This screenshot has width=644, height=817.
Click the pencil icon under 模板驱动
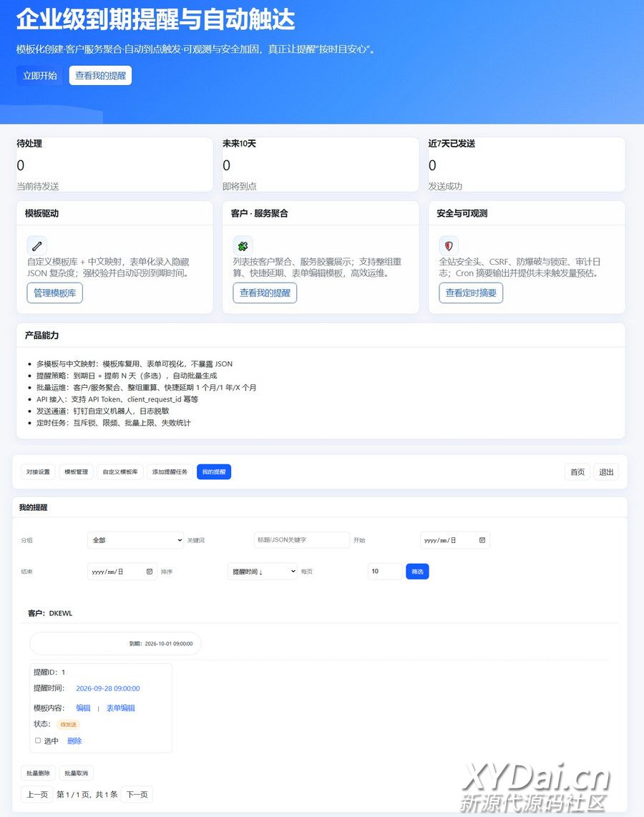click(x=37, y=245)
